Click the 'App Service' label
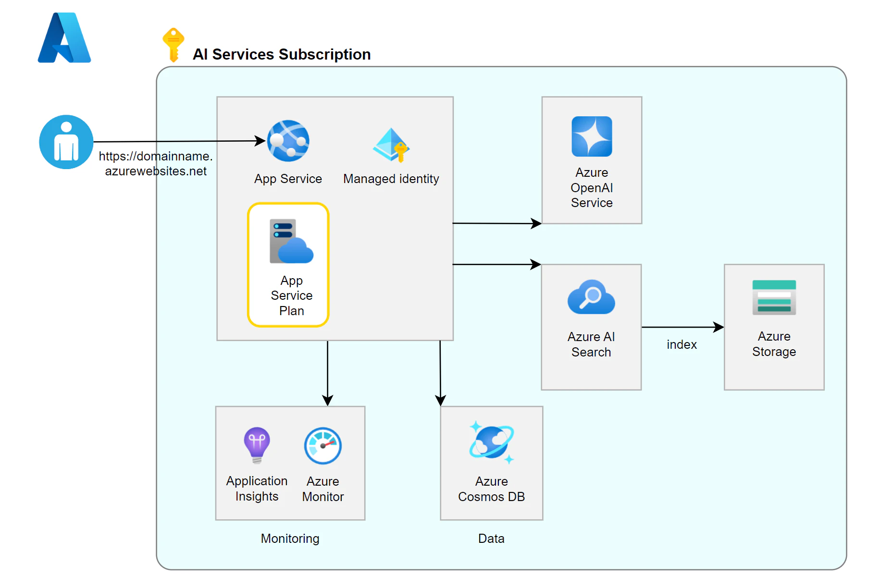Screen dimensions: 893x588 [x=288, y=179]
